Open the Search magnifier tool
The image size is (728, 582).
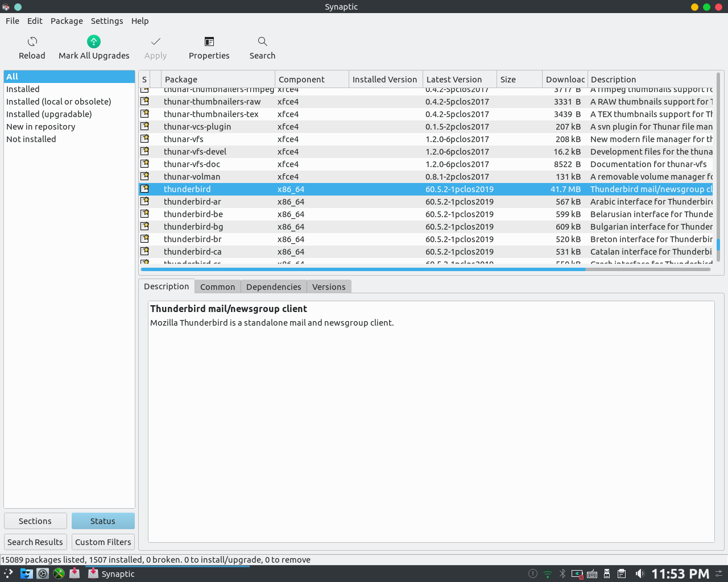point(262,41)
